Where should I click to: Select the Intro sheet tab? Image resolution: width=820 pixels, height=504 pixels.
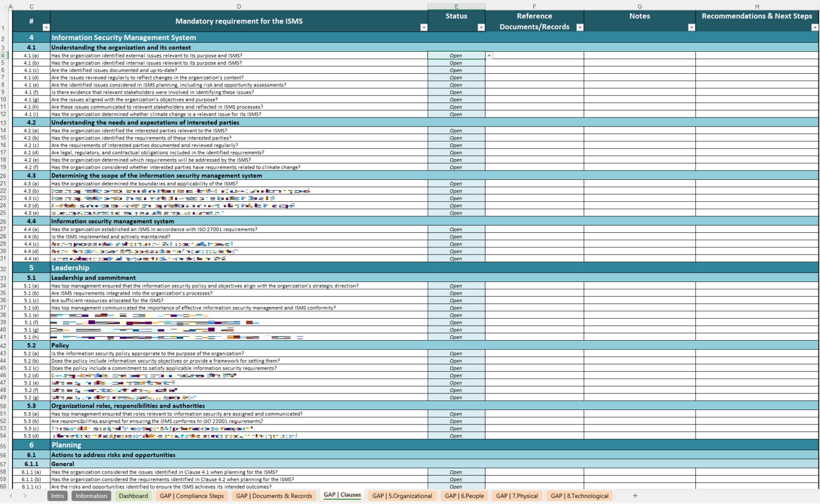click(57, 495)
